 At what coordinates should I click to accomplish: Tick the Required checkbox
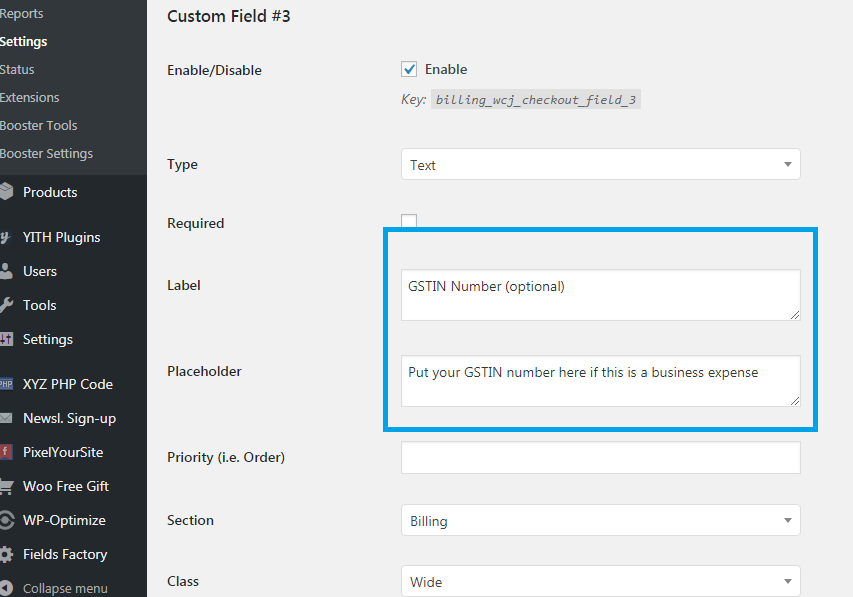[409, 220]
